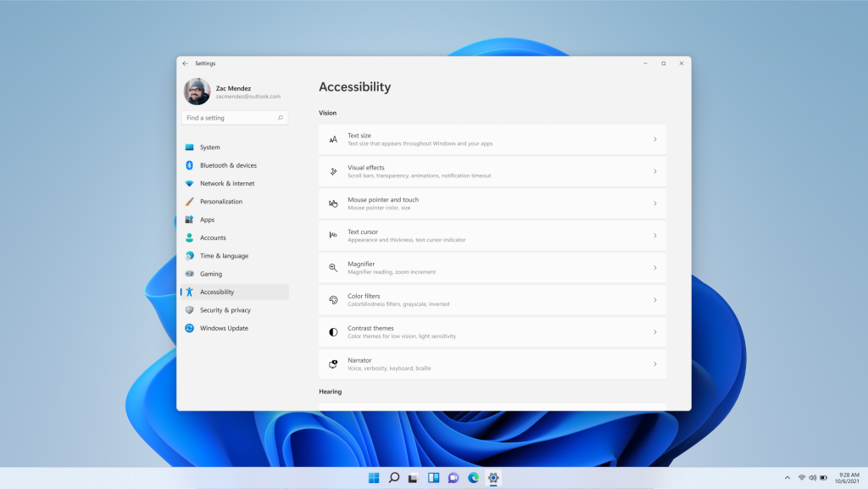Viewport: 868px width, 489px height.
Task: Open Task View on the taskbar
Action: click(x=413, y=478)
